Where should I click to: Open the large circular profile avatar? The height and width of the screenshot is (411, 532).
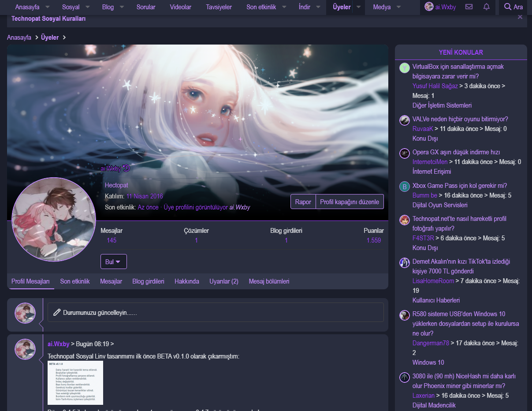coord(54,219)
